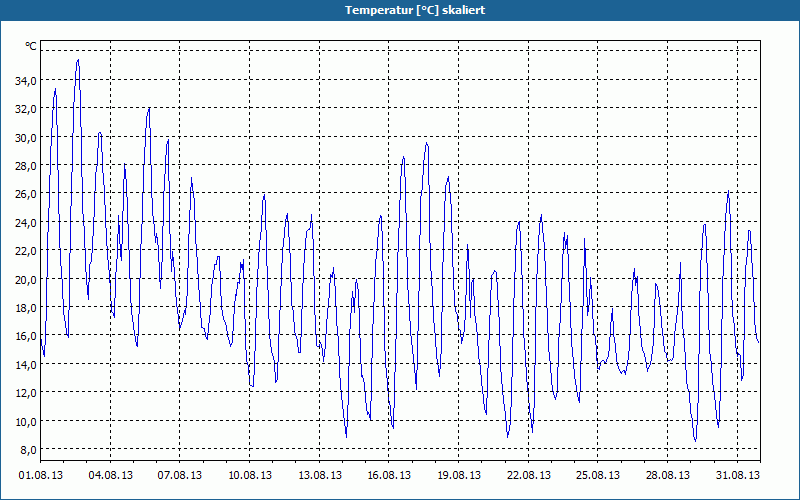
Task: Click the °C unit label on axis
Action: (31, 46)
